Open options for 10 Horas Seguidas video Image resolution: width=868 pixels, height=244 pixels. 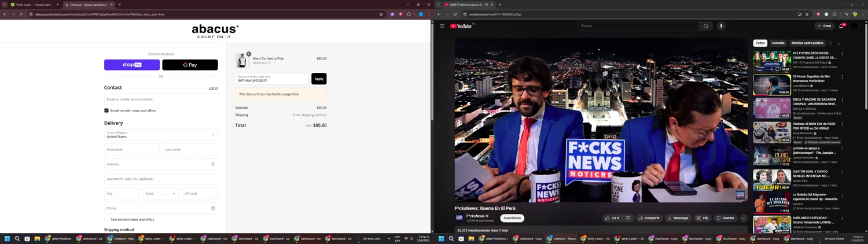[x=842, y=77]
